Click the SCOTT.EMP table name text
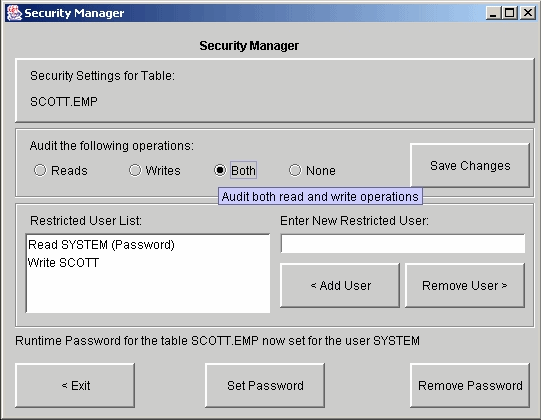Viewport: 541px width, 420px height. 64,102
